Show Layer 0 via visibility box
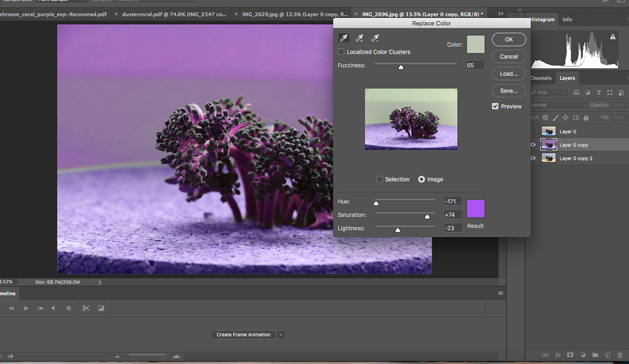The height and width of the screenshot is (364, 629). tap(534, 131)
